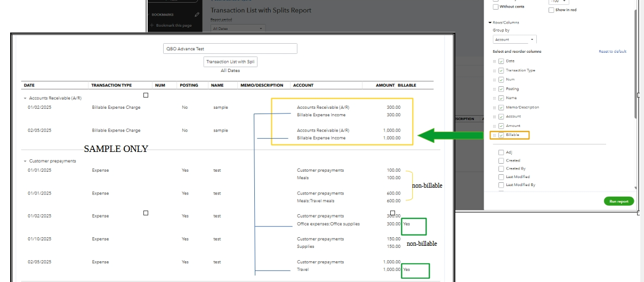The height and width of the screenshot is (282, 644).
Task: Uncheck the Posting column checkbox
Action: point(501,89)
